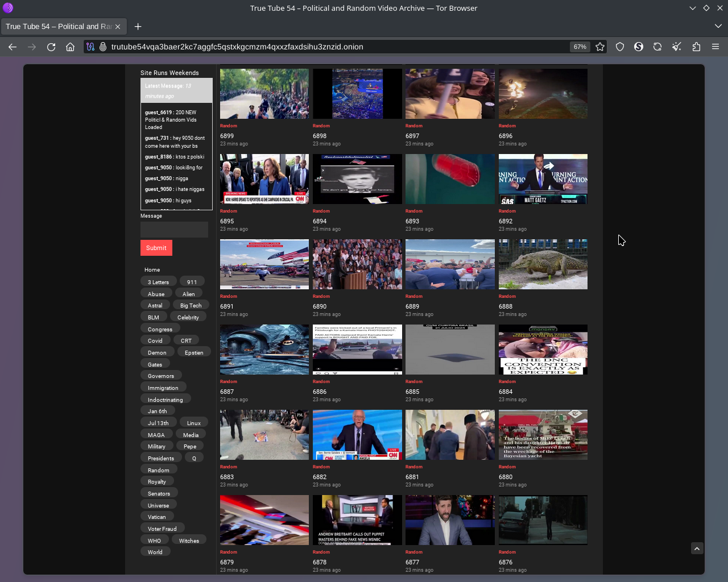Click the NoScript S toolbar icon
This screenshot has height=582, width=728.
pyautogui.click(x=639, y=47)
